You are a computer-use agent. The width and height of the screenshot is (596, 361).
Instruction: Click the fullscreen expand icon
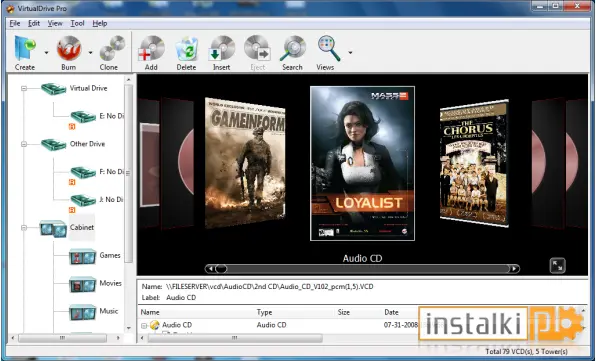[x=558, y=266]
